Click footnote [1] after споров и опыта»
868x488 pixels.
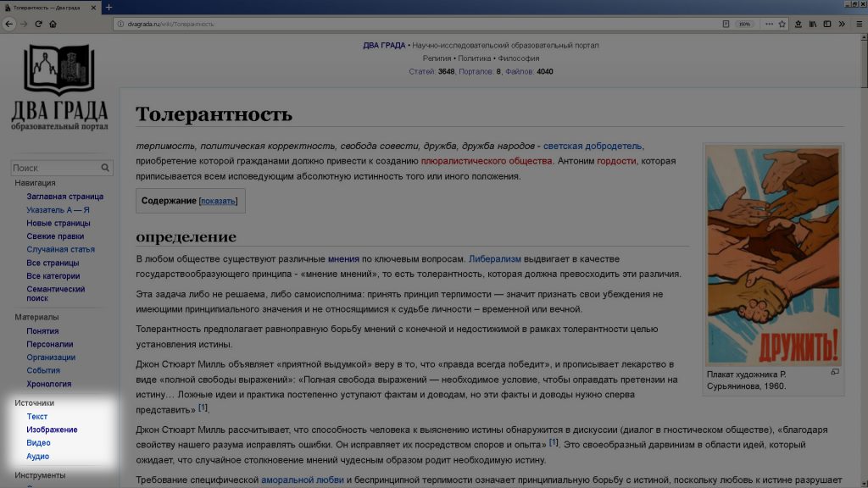554,442
